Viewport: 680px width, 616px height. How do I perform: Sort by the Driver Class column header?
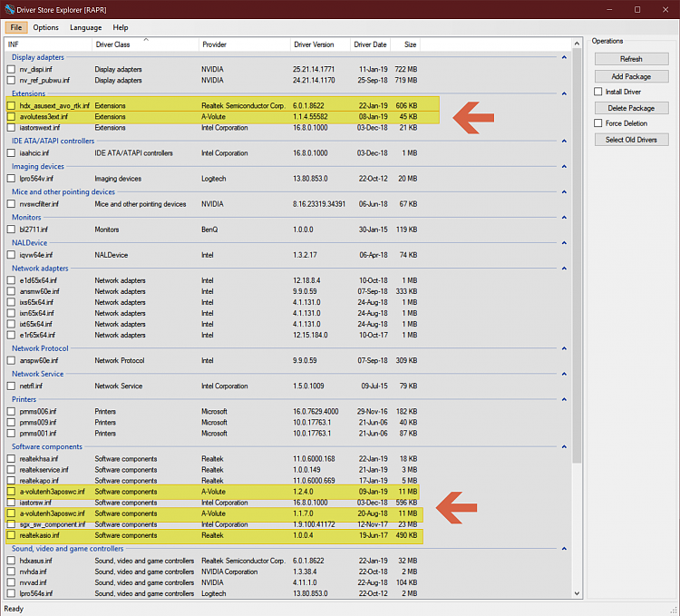(x=145, y=44)
